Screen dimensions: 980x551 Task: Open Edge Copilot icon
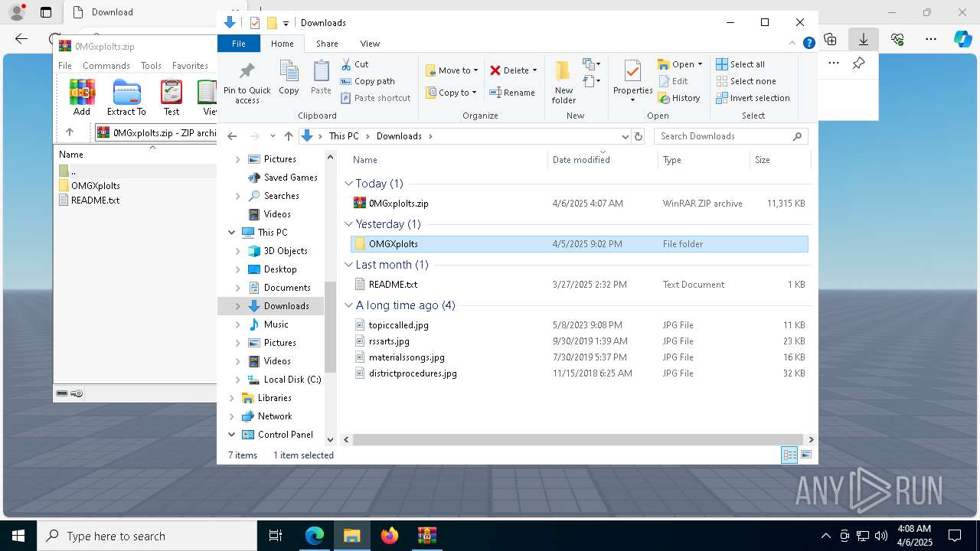point(962,38)
